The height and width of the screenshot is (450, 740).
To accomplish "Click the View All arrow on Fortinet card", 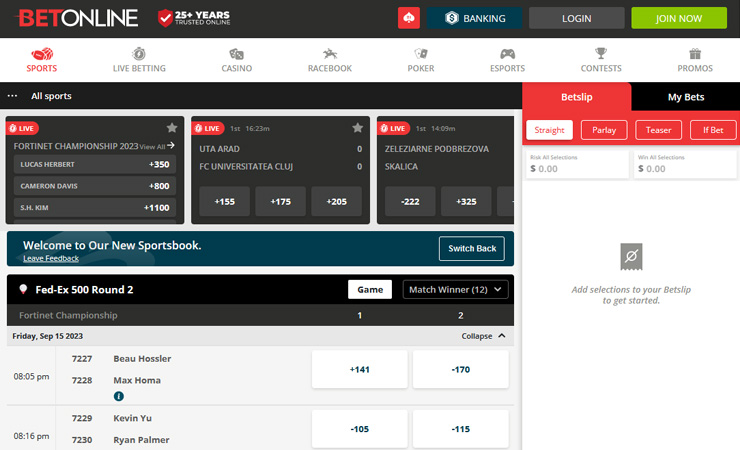I will point(171,145).
